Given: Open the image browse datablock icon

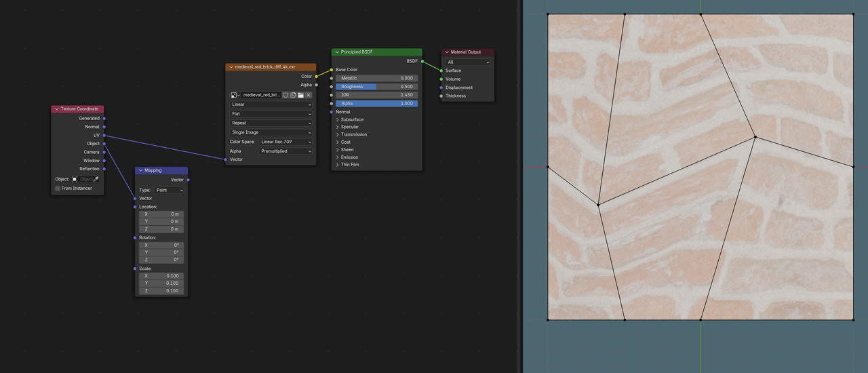Looking at the screenshot, I should tap(235, 95).
